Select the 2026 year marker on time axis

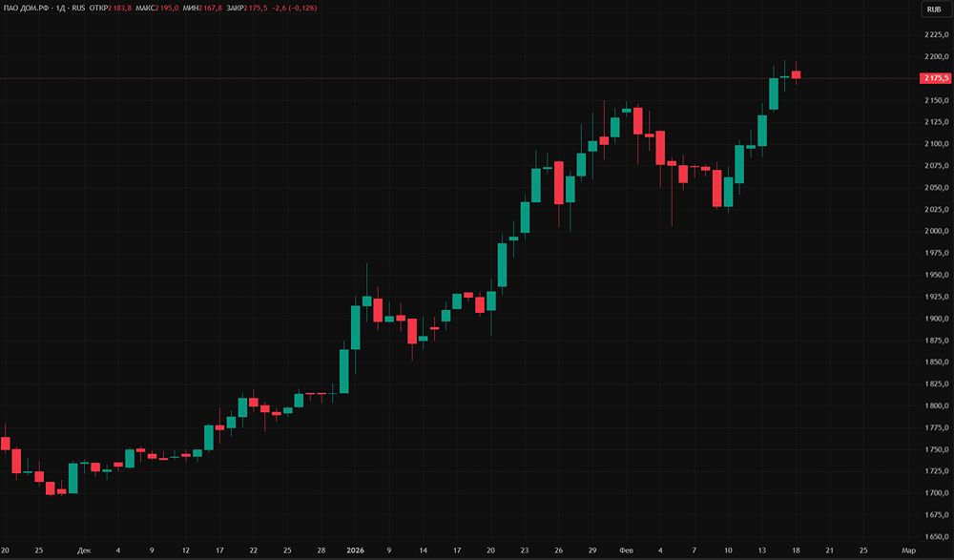(355, 550)
